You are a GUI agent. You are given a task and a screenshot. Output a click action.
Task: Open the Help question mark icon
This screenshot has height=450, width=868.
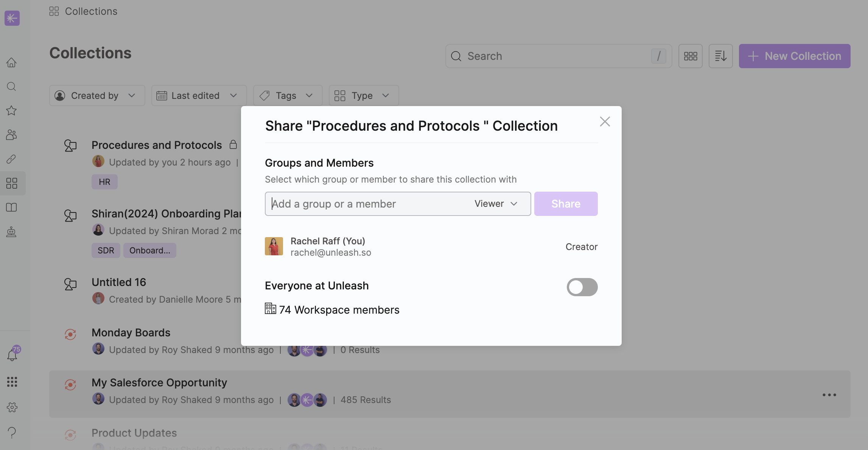click(12, 433)
